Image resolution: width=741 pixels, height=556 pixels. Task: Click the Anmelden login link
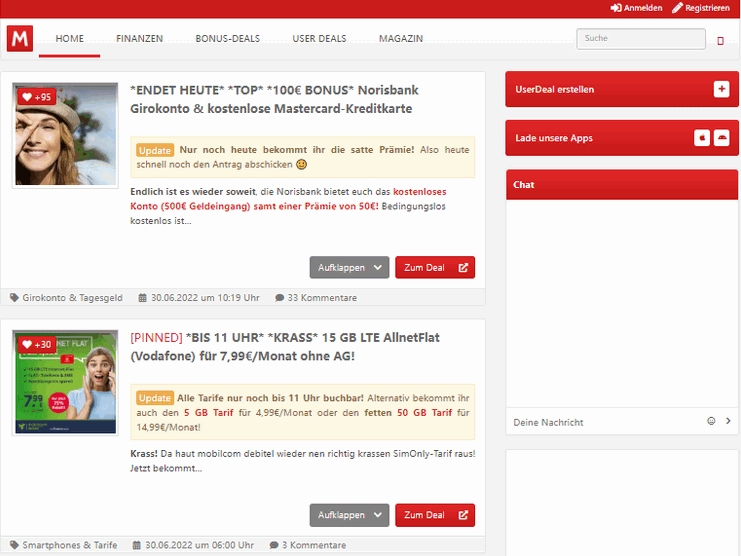(x=636, y=8)
